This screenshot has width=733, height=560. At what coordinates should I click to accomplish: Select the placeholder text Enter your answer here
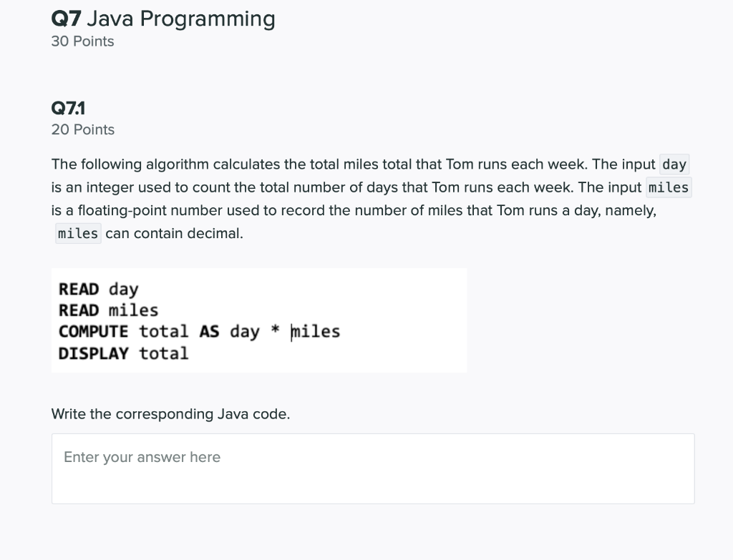pos(142,457)
